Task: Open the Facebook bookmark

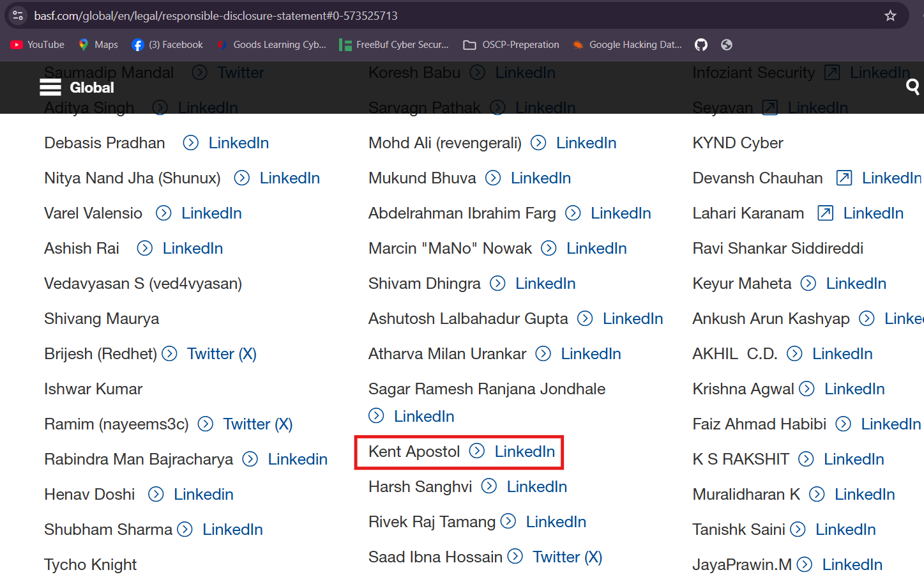Action: coord(167,45)
